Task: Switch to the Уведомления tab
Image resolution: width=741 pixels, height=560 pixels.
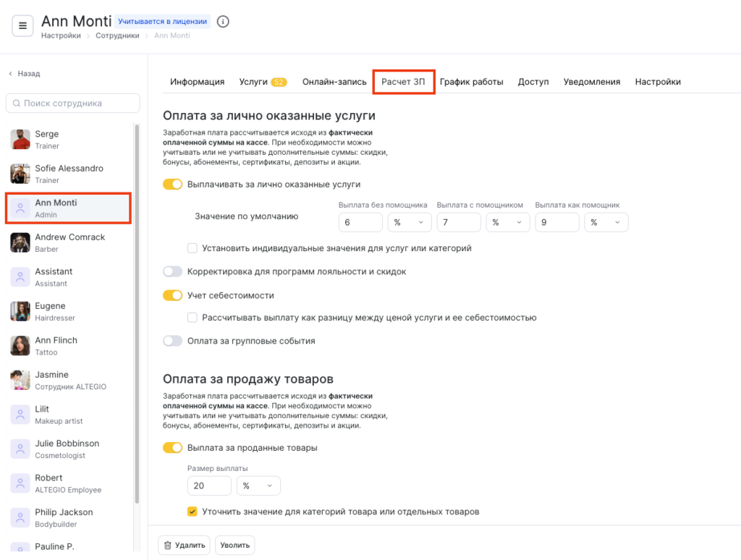Action: point(591,82)
